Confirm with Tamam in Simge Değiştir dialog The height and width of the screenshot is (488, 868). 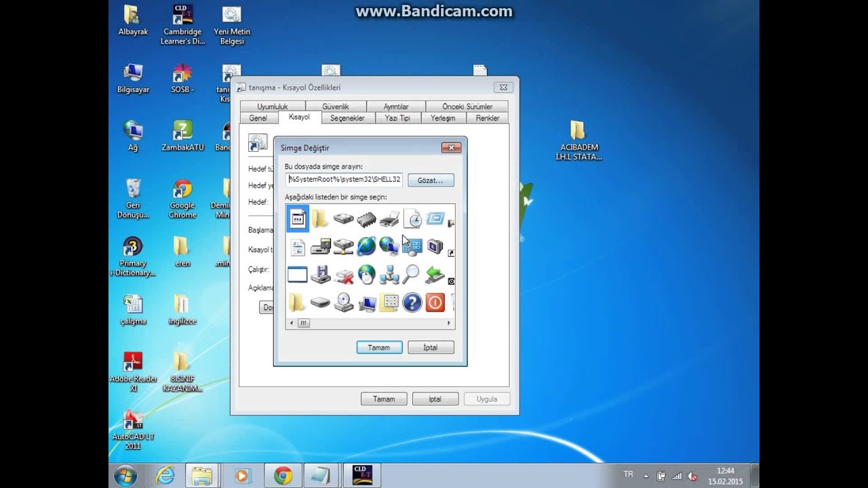pos(379,348)
